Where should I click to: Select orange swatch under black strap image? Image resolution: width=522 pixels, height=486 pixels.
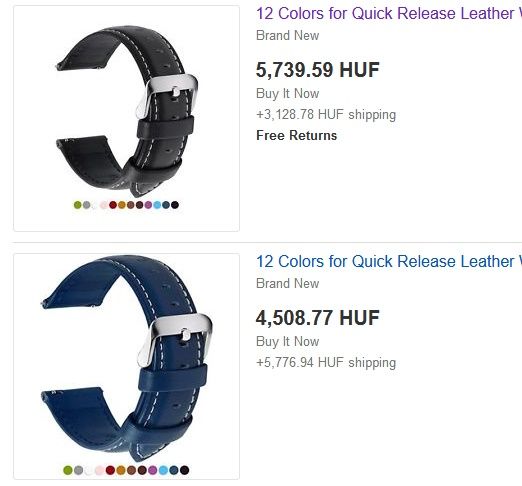coord(122,205)
